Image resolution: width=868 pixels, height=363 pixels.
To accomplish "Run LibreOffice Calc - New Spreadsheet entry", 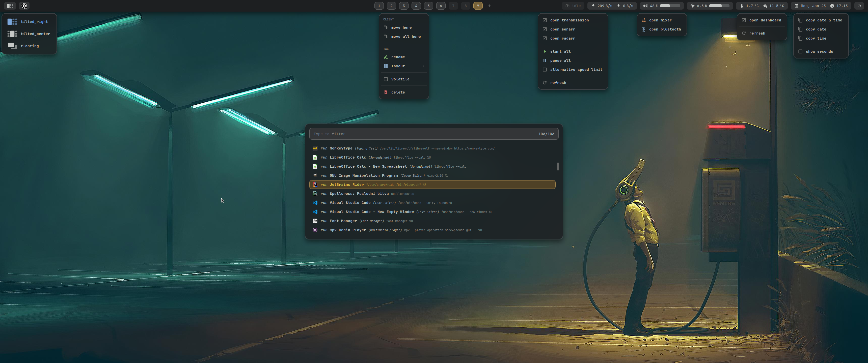I will (432, 166).
